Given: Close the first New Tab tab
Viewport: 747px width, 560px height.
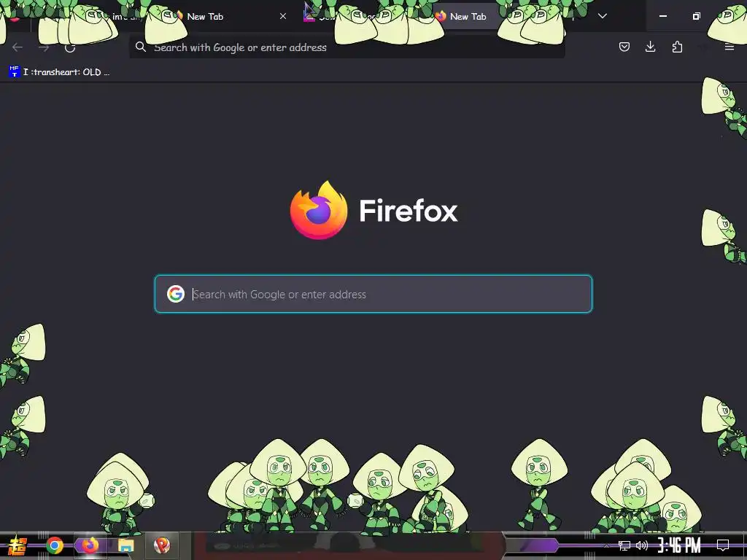Looking at the screenshot, I should 283,16.
